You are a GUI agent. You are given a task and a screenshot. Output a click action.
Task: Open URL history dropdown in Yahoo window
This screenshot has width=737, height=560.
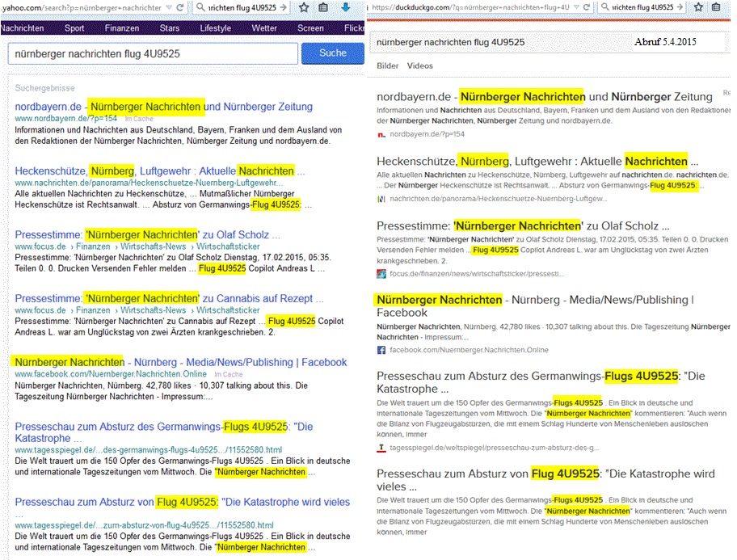[169, 7]
